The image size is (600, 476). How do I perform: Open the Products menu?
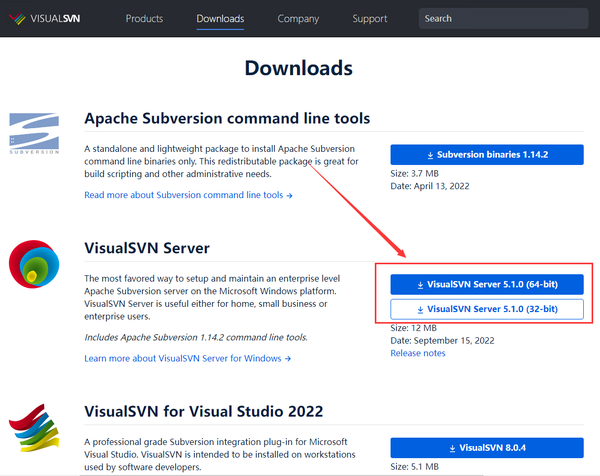point(144,18)
